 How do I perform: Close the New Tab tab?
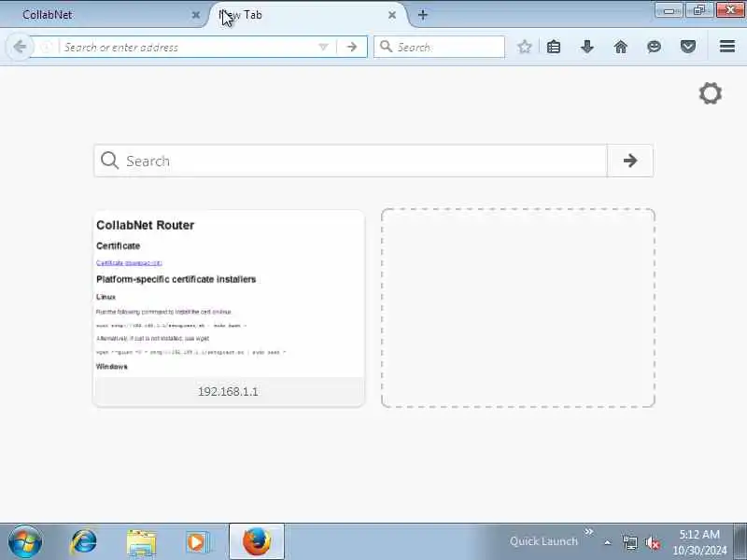click(392, 15)
